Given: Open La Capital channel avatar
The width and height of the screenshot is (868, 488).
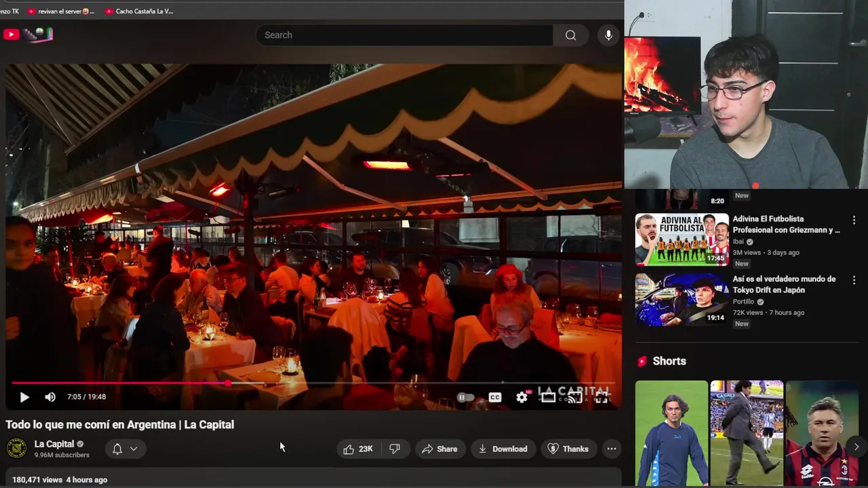Looking at the screenshot, I should (16, 449).
